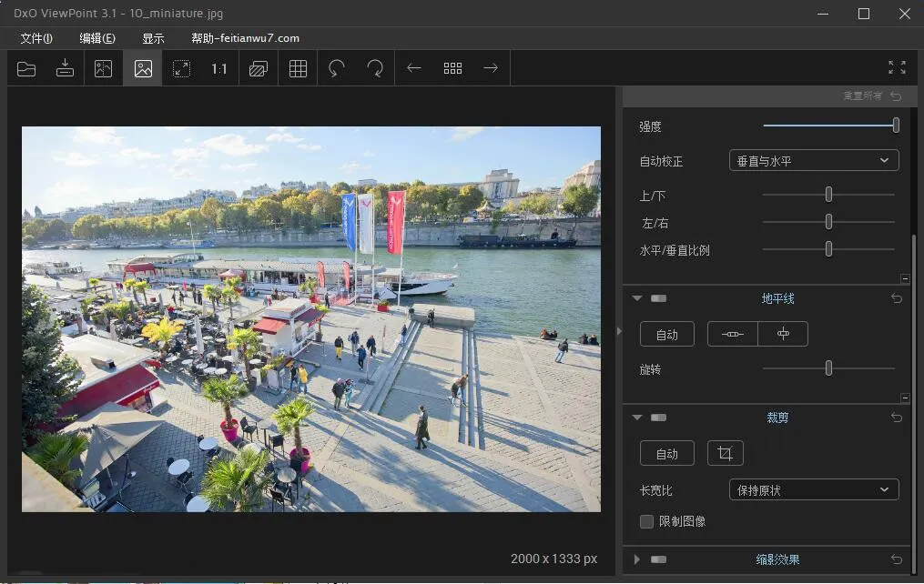Click the 旋转 rotation slider handle
924x584 pixels.
[828, 368]
